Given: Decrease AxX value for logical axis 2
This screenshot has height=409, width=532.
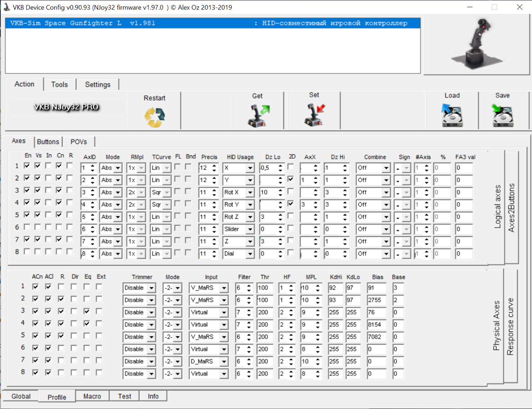Looking at the screenshot, I should point(316,182).
